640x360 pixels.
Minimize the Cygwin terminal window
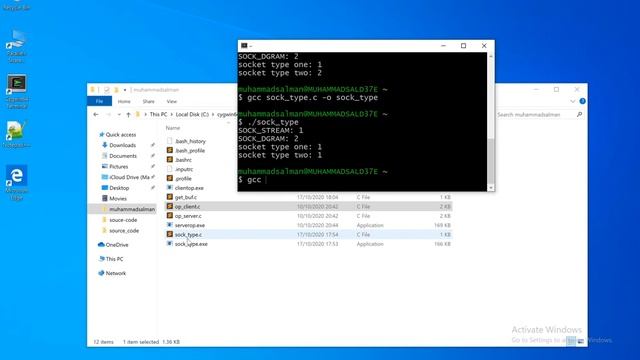click(x=443, y=46)
